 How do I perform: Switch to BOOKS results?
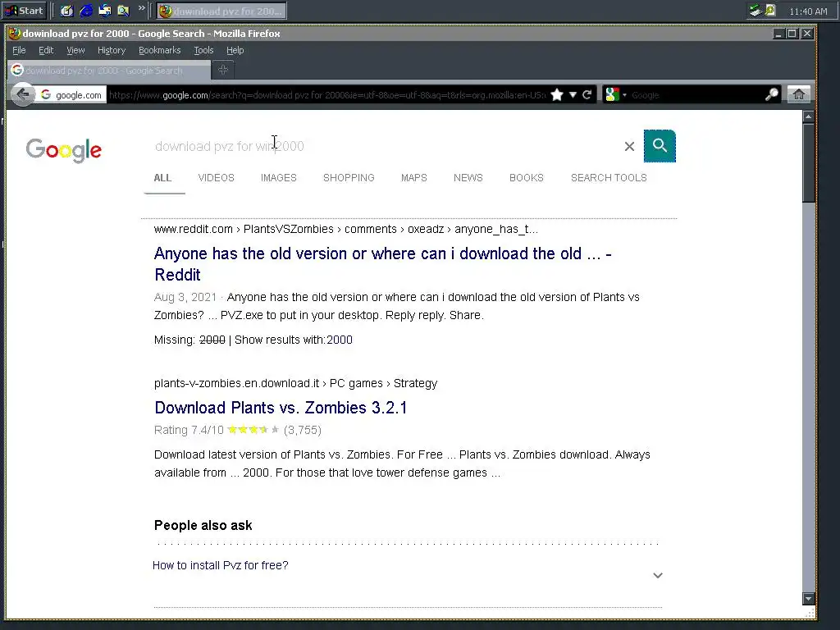coord(527,178)
